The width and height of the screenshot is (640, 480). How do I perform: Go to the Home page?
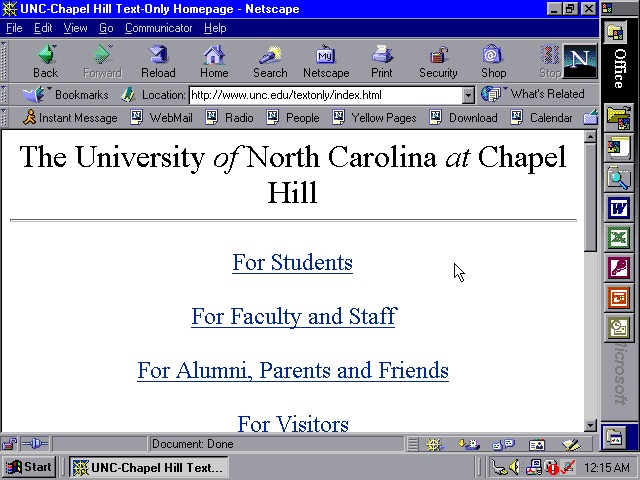214,61
